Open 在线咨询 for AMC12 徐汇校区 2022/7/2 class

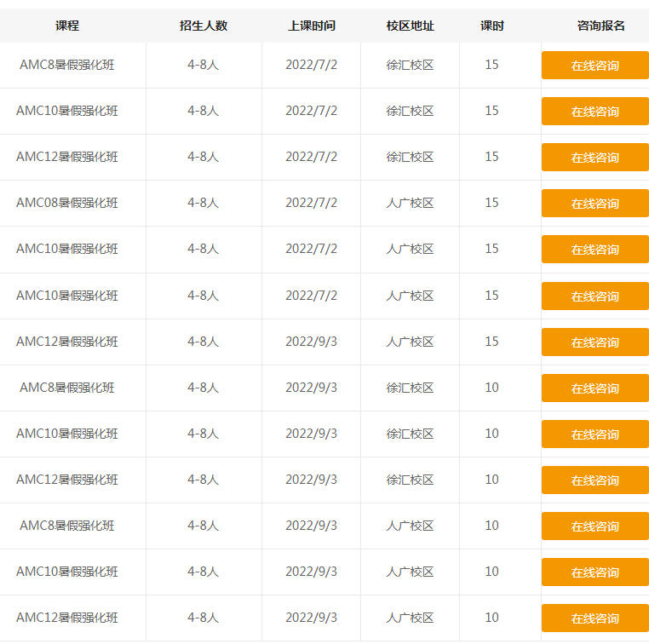(x=594, y=158)
